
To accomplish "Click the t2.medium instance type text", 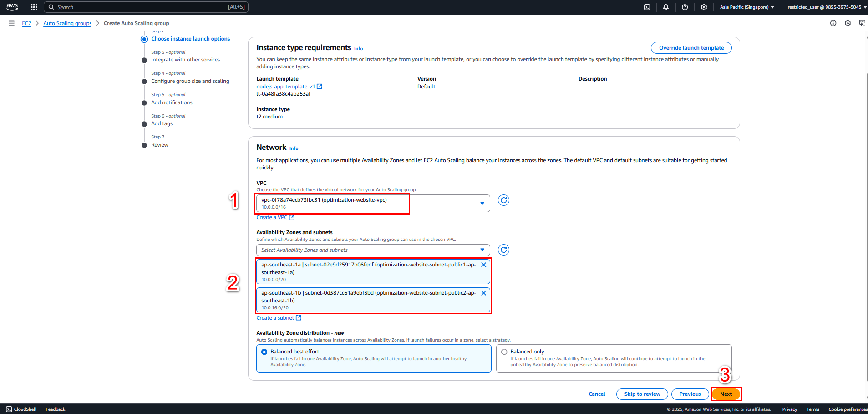I will click(269, 117).
